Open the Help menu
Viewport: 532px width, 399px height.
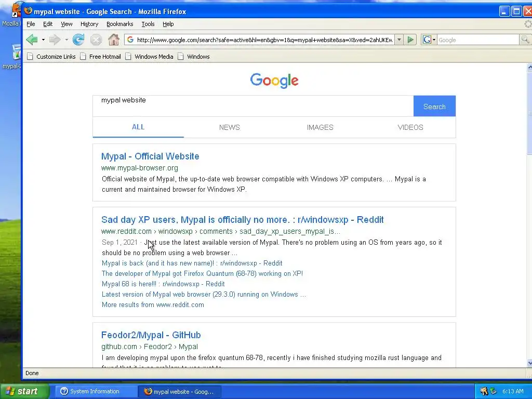168,24
